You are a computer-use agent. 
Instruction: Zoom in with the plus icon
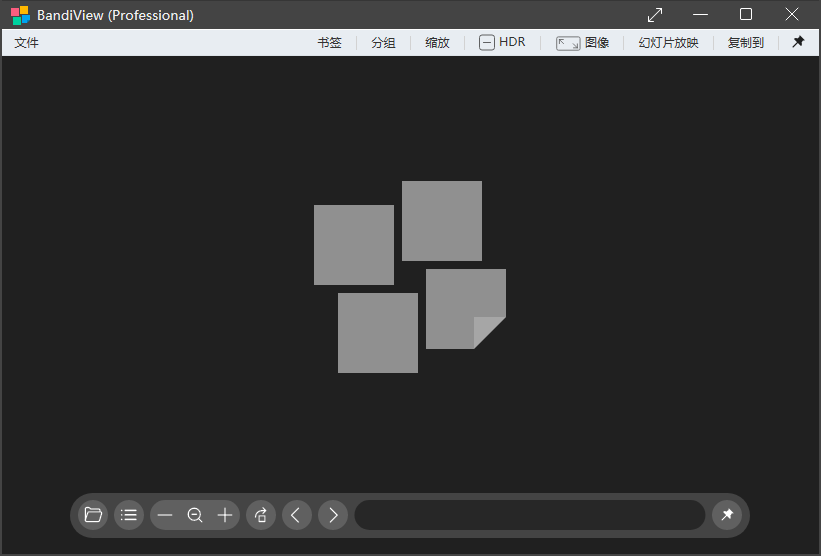point(225,515)
